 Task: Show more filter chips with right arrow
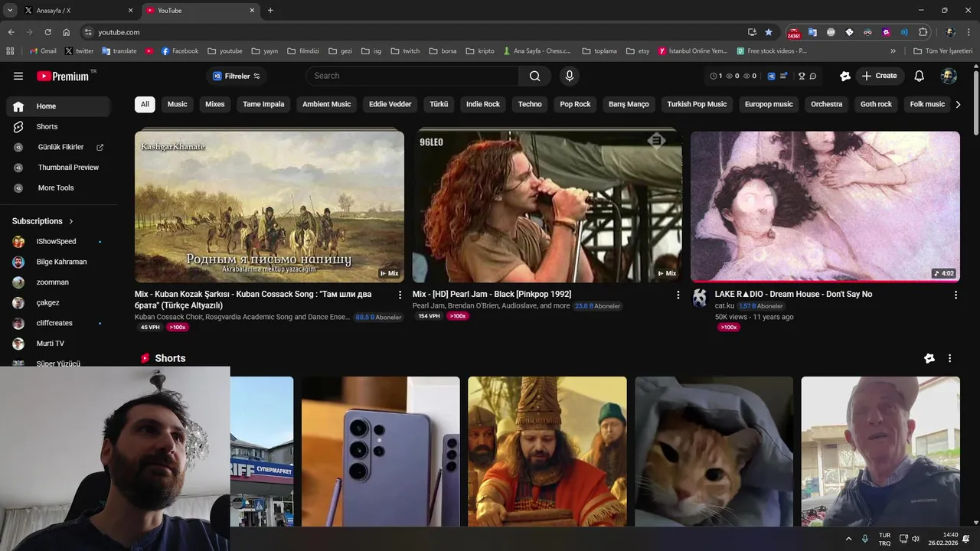958,104
